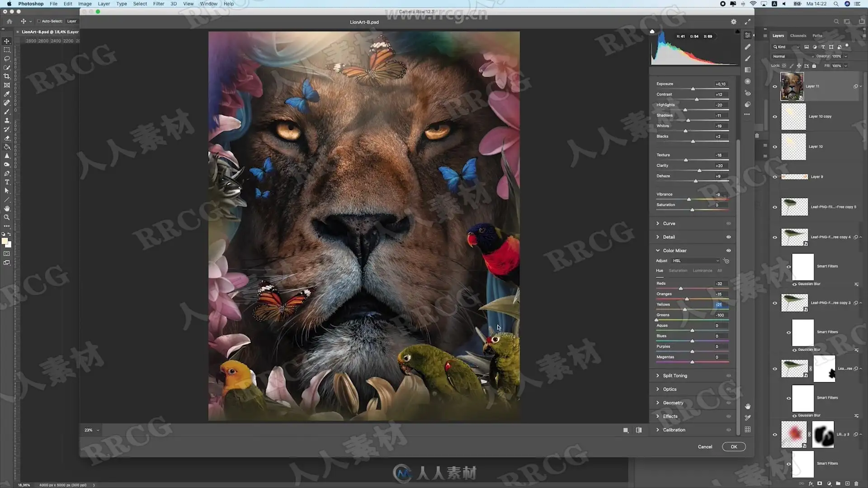Open the Paths panel tab
The width and height of the screenshot is (868, 488).
click(817, 36)
